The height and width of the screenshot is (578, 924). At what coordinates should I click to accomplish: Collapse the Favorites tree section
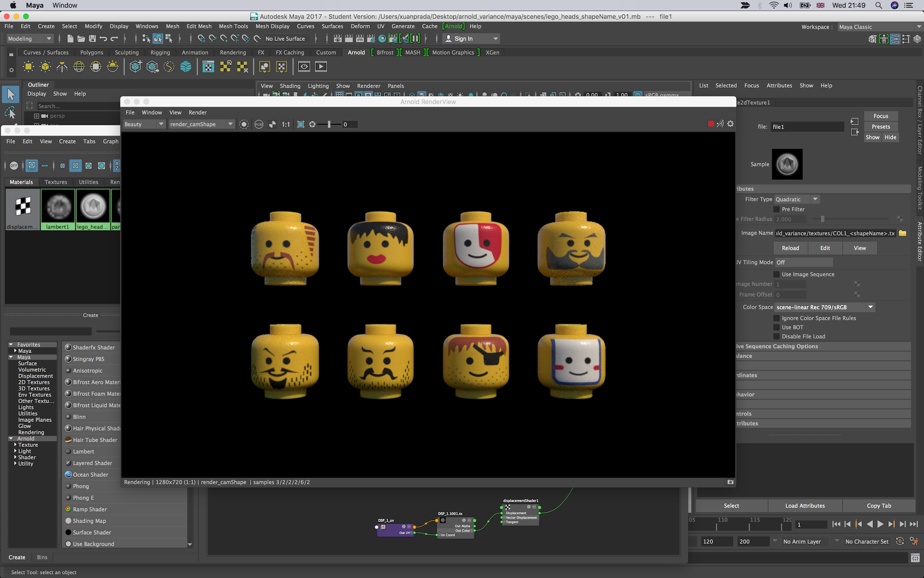click(x=11, y=344)
